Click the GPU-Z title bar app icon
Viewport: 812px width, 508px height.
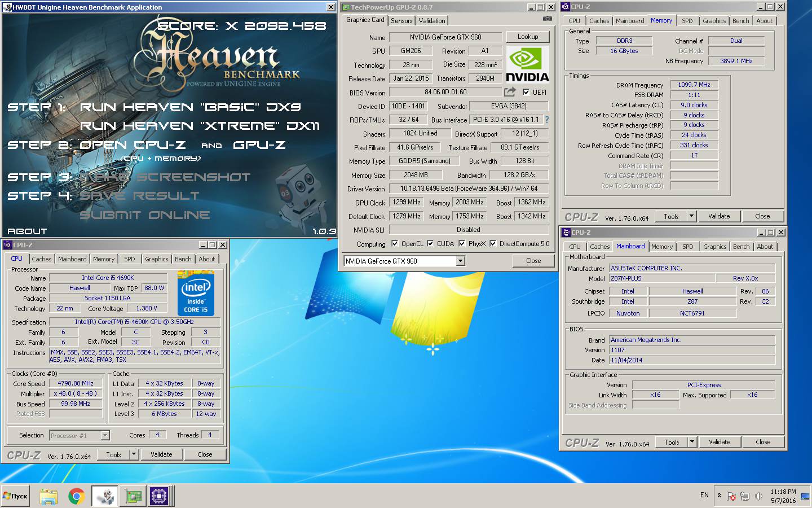(x=346, y=7)
